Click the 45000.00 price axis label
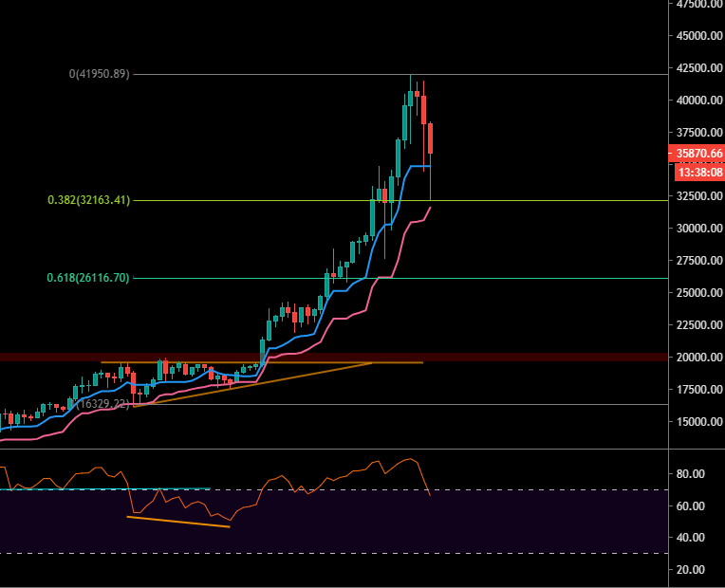The image size is (725, 588). pyautogui.click(x=699, y=36)
